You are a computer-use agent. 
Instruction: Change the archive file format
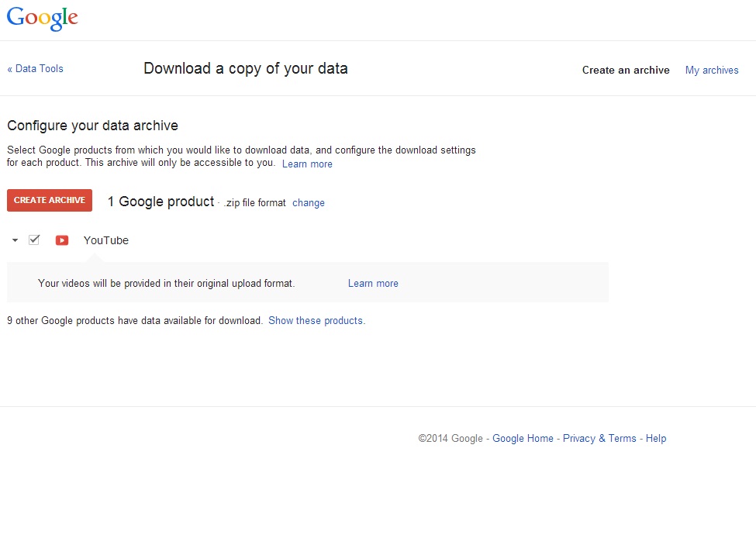click(309, 203)
